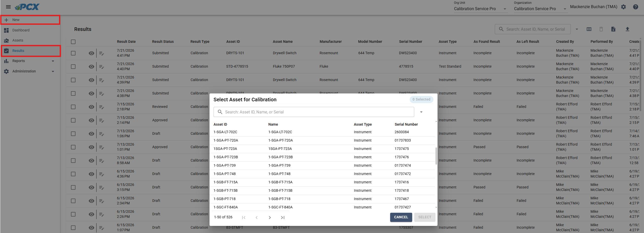This screenshot has height=233, width=644.
Task: Sort by Result Date column header
Action: click(x=126, y=42)
